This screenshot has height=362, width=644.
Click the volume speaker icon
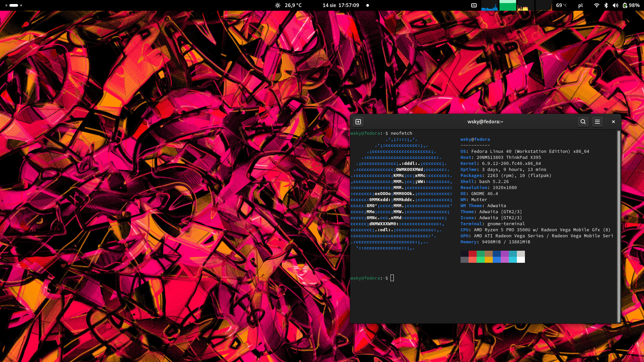point(615,5)
